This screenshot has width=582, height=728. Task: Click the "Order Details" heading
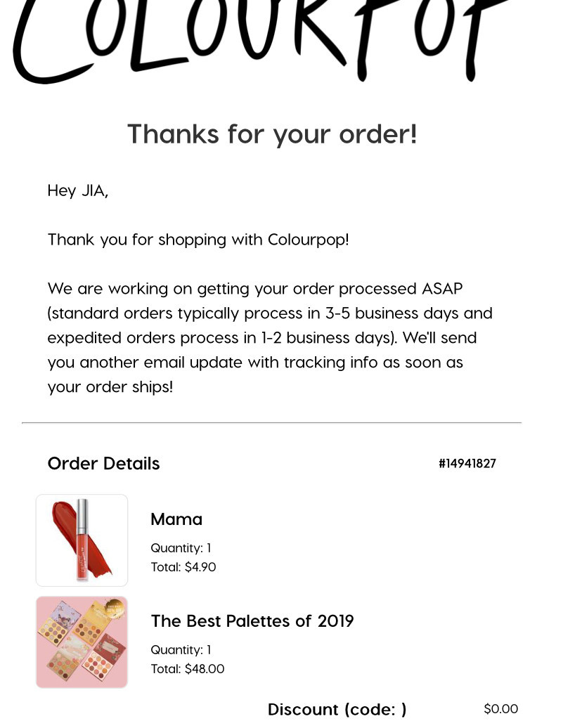coord(103,464)
